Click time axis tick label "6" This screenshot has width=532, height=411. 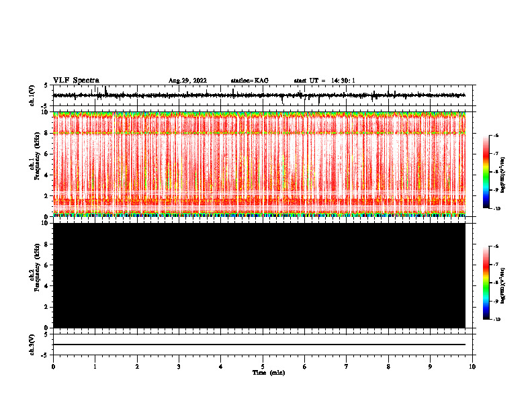305,367
